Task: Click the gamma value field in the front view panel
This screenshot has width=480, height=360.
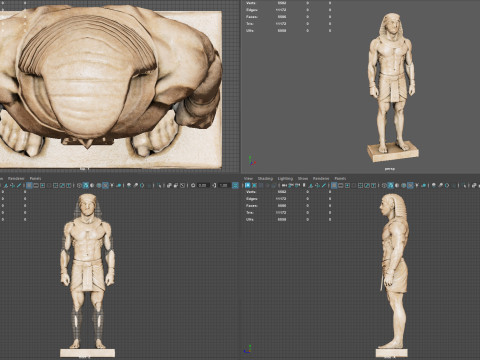Action: pos(224,185)
